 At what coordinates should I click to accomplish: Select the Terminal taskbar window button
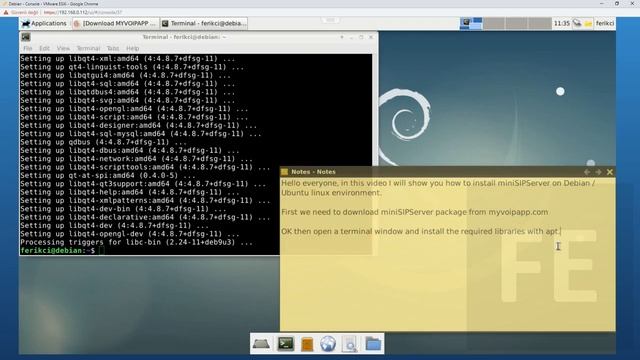(204, 23)
